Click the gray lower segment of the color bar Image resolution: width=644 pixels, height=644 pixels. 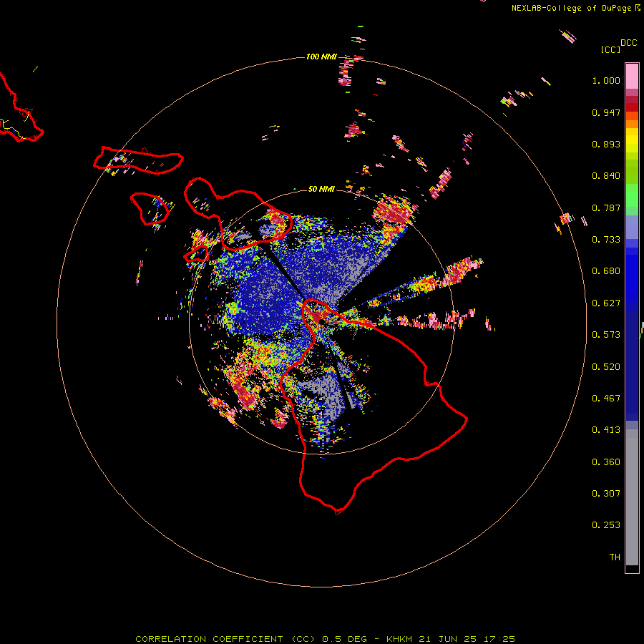[x=632, y=497]
